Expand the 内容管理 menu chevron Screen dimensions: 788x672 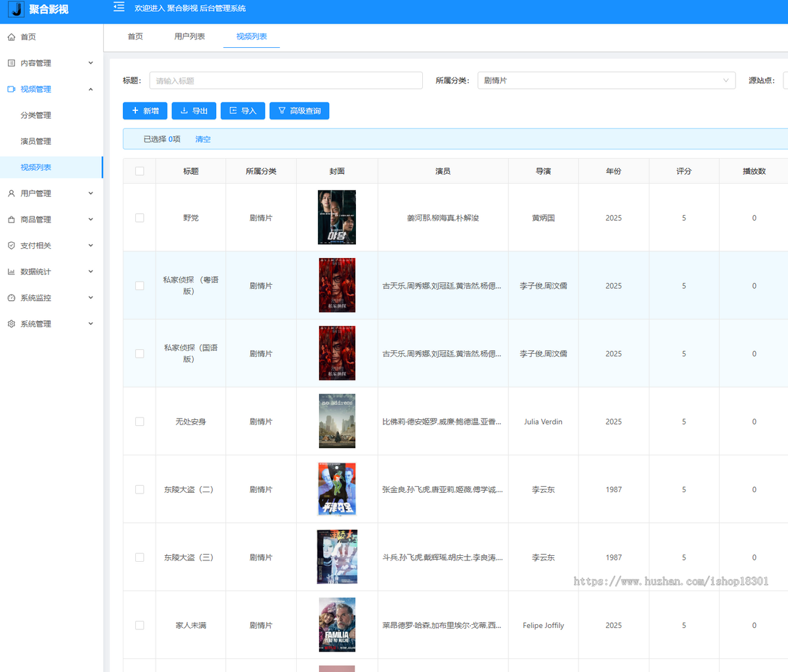[x=91, y=63]
